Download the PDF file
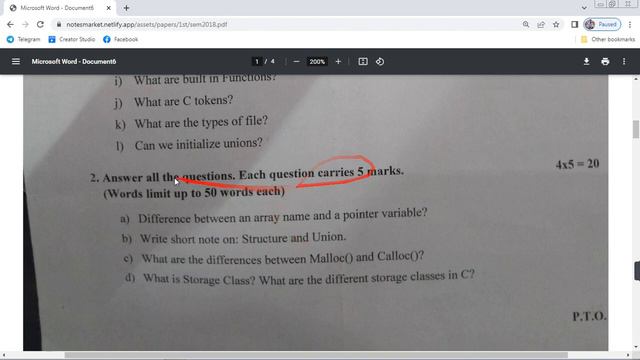 coord(586,61)
